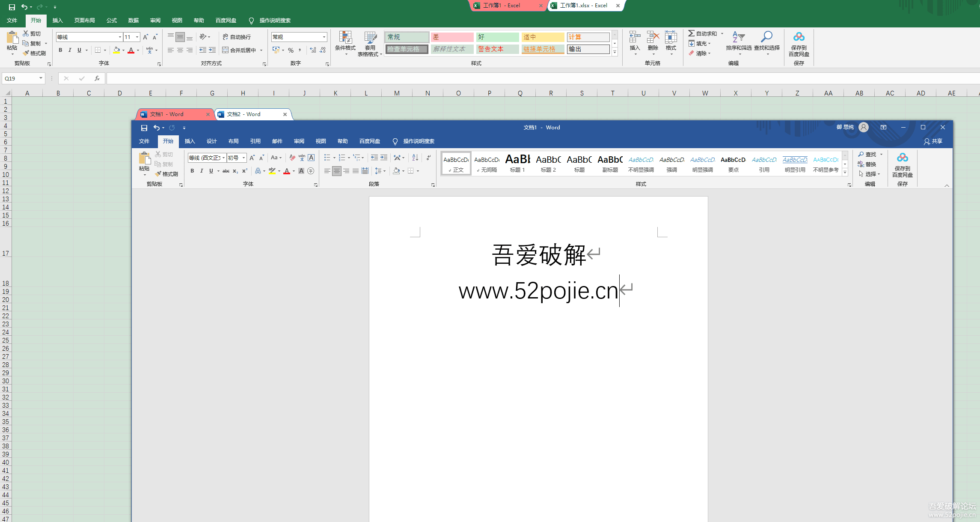Click Excel Increase Decimal icon
The width and height of the screenshot is (980, 522).
pyautogui.click(x=313, y=50)
